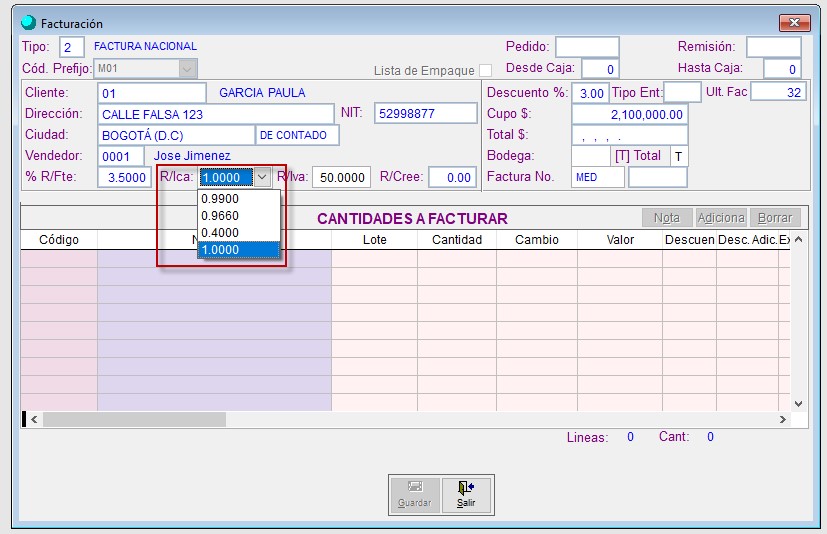This screenshot has height=534, width=827.
Task: Click the Desde Caja field
Action: coord(600,69)
